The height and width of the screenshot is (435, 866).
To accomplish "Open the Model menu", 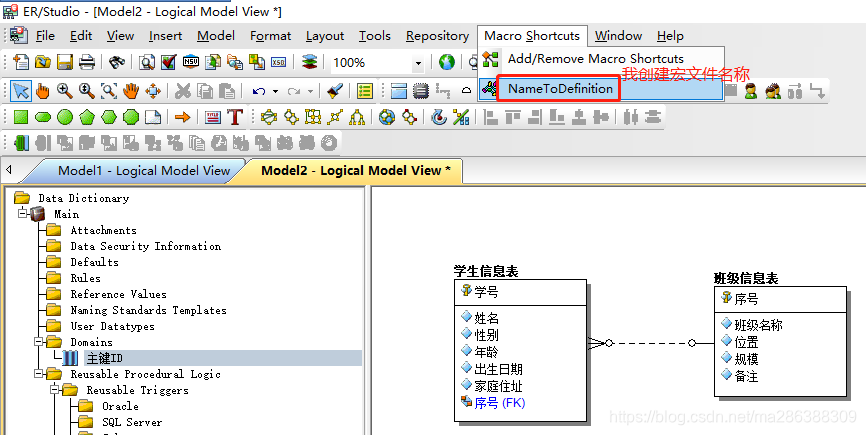I will (216, 36).
